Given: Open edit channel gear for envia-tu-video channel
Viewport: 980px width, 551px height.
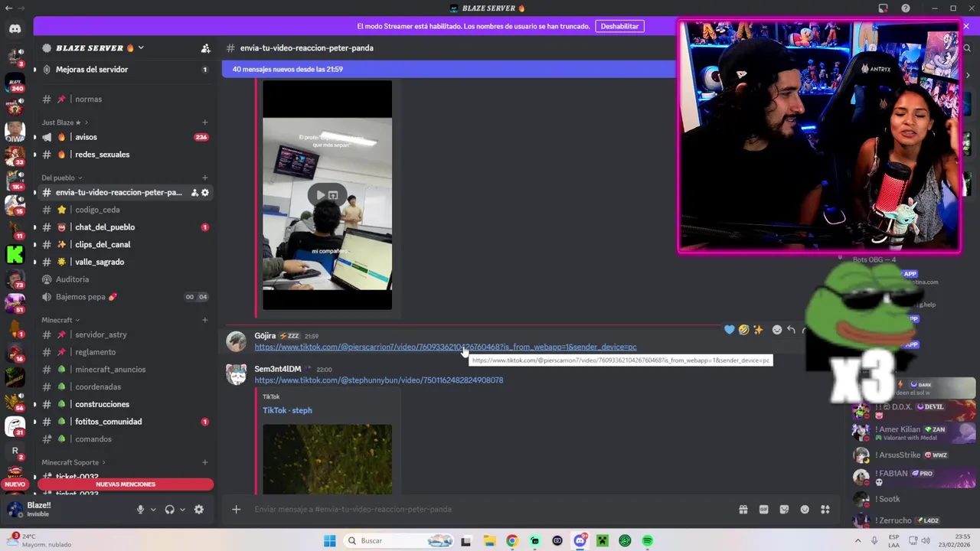Looking at the screenshot, I should pyautogui.click(x=205, y=193).
